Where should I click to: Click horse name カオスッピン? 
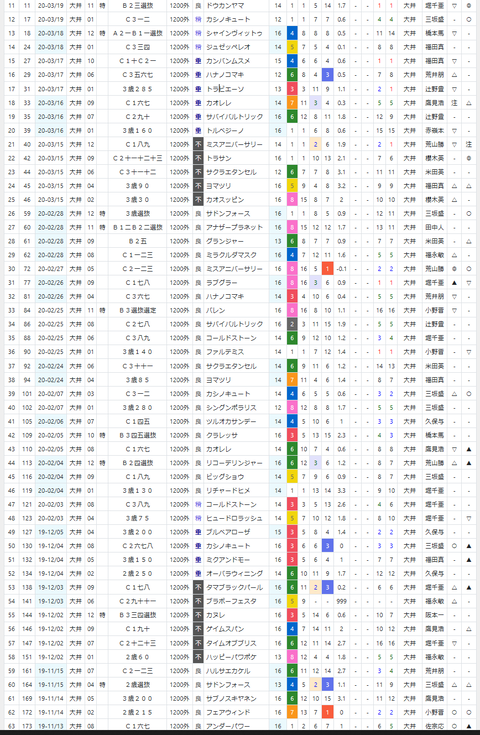pos(225,200)
